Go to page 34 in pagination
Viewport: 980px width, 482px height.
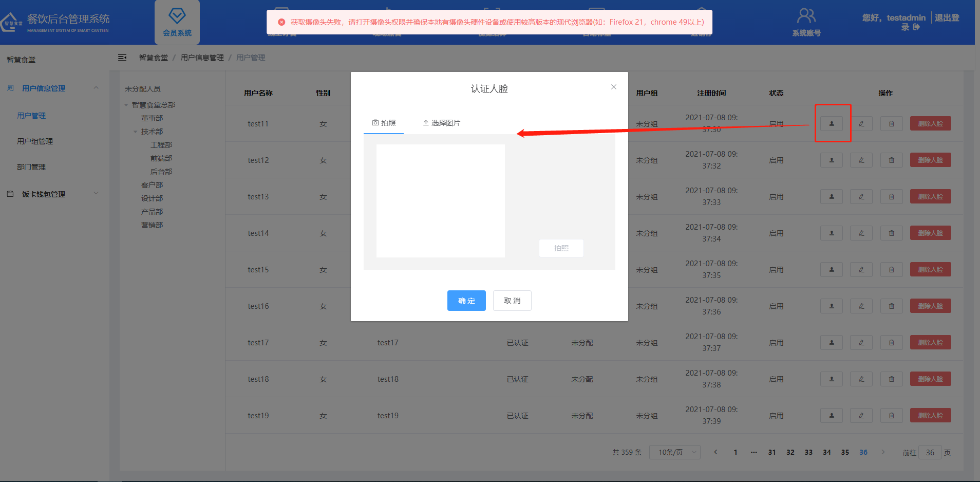coord(826,452)
